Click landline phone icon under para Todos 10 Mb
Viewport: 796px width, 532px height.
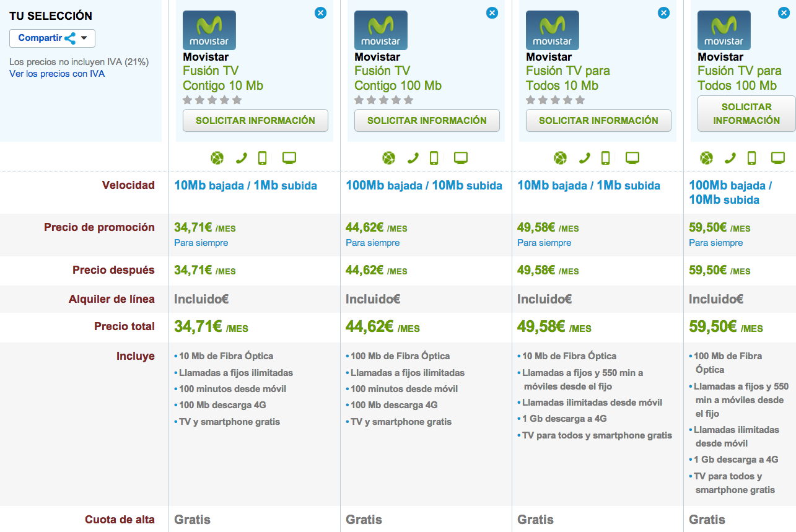click(584, 158)
